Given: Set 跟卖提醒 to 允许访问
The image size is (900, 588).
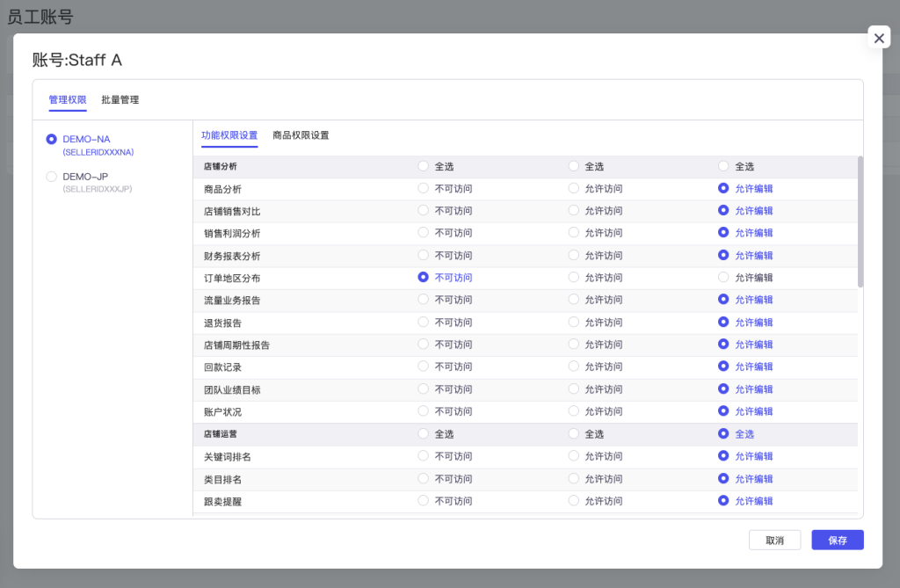Looking at the screenshot, I should pyautogui.click(x=573, y=501).
